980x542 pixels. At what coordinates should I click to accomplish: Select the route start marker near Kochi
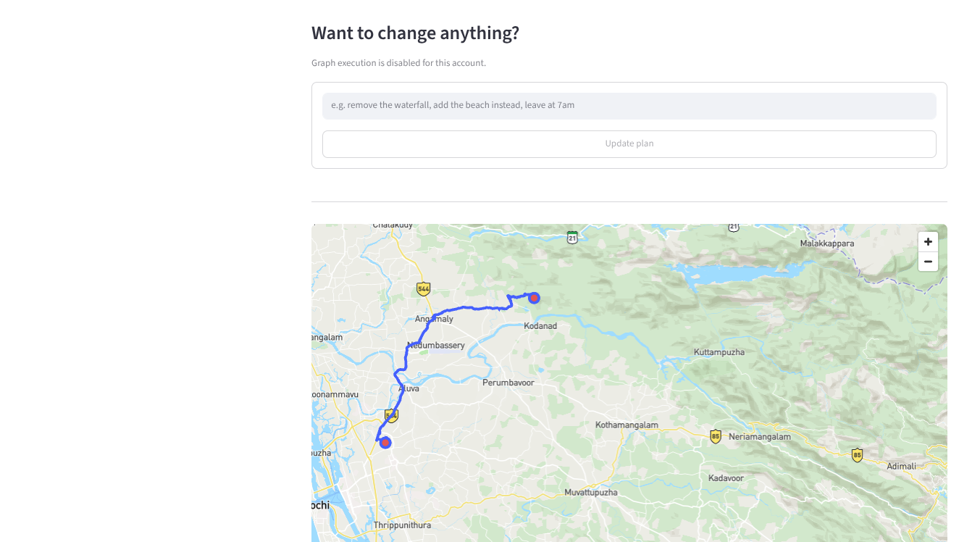385,442
